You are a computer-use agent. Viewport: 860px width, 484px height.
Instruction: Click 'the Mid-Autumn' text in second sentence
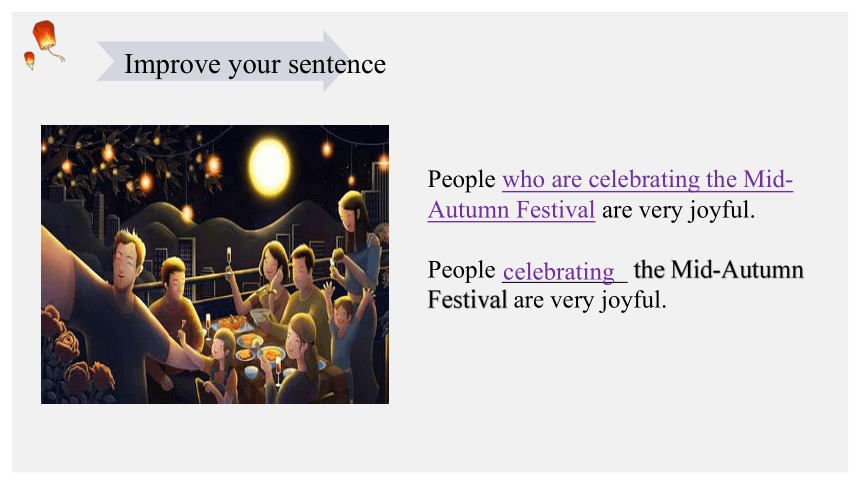click(x=718, y=270)
